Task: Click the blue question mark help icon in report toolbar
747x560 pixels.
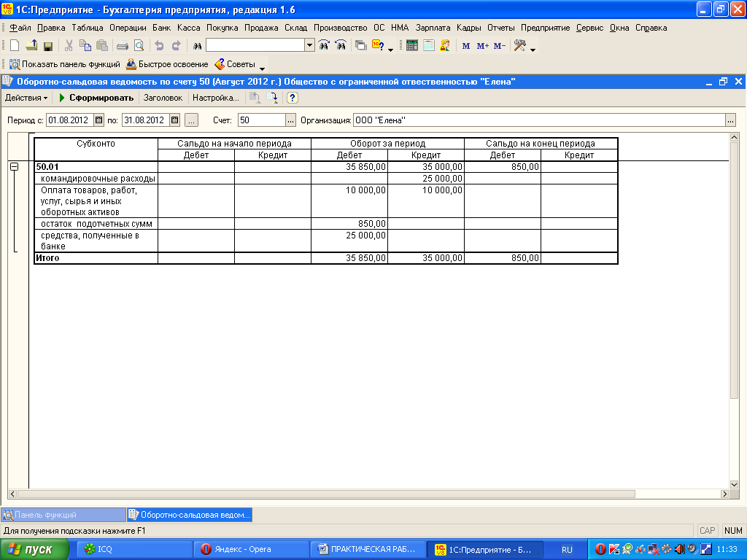Action: click(292, 98)
